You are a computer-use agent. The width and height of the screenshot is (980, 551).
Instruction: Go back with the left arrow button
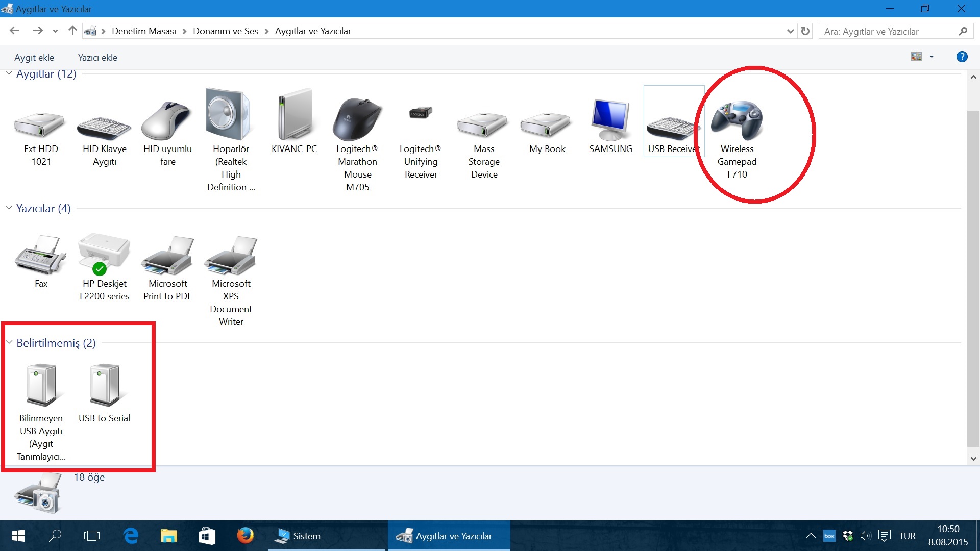(x=14, y=31)
